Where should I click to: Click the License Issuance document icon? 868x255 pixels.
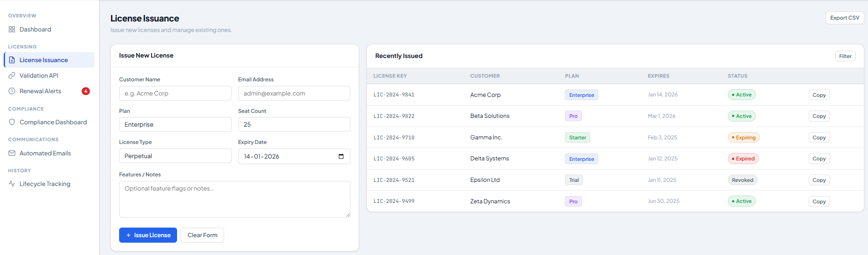click(12, 60)
